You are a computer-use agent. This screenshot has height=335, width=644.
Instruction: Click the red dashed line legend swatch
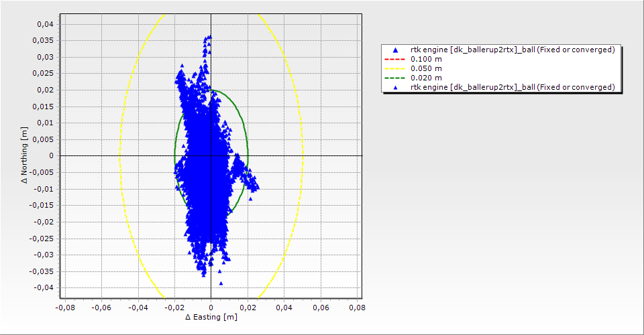pyautogui.click(x=394, y=59)
